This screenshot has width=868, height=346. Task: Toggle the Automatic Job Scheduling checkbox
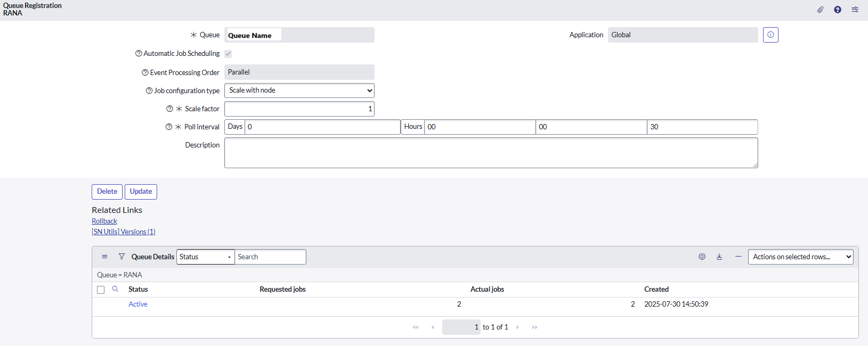coord(228,54)
